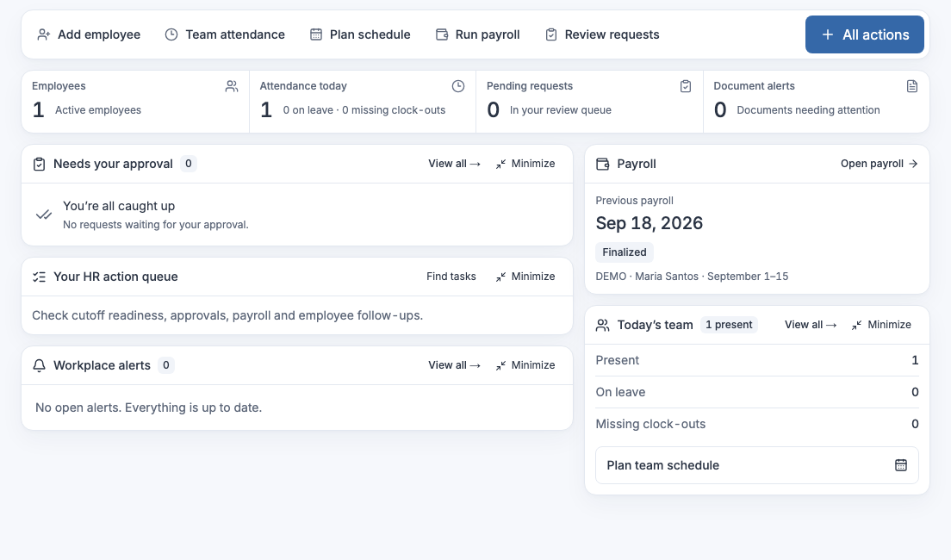Click 'Previous payroll' label
The image size is (951, 560).
pos(634,201)
